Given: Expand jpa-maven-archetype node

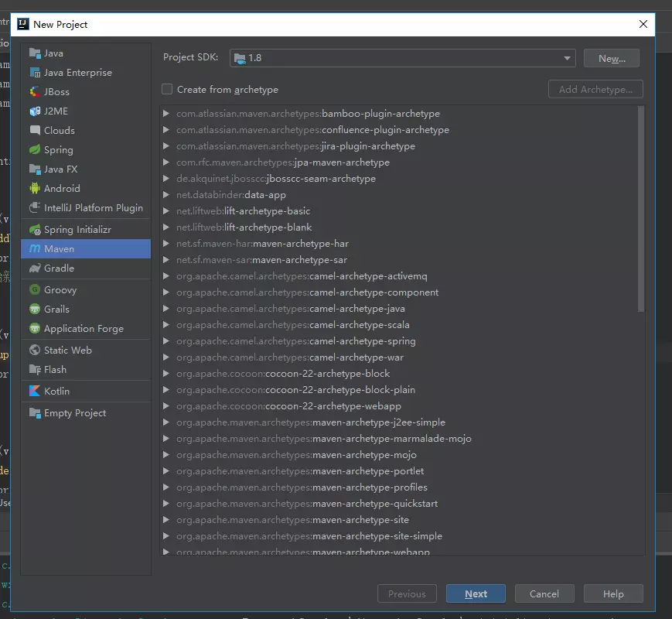Looking at the screenshot, I should (165, 162).
